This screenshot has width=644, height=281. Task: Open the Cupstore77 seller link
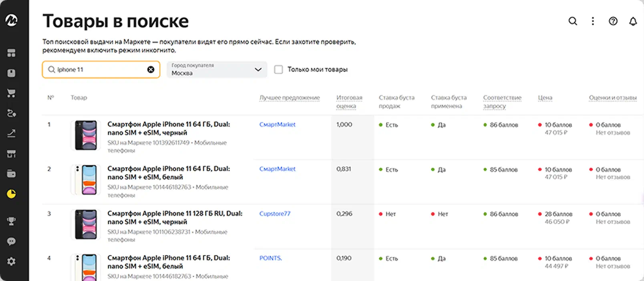(x=275, y=214)
